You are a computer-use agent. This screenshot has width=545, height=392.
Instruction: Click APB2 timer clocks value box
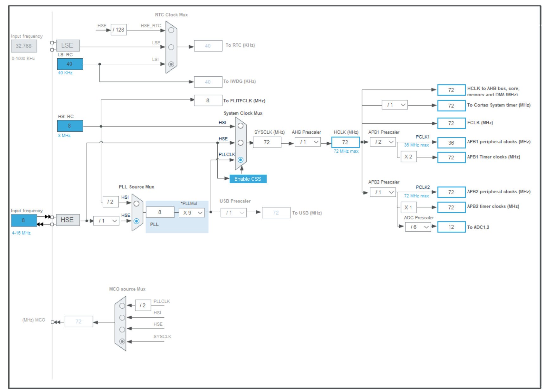coord(452,208)
